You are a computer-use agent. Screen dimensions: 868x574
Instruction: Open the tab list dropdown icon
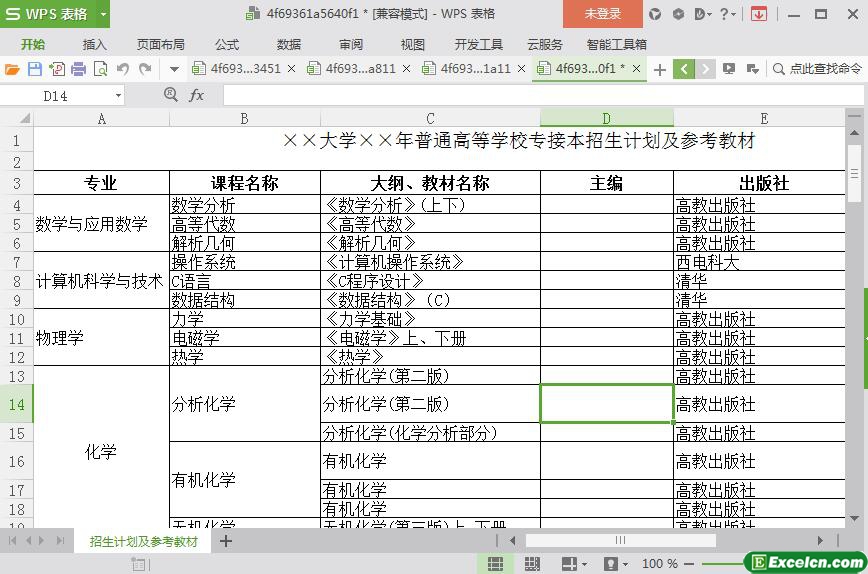[x=752, y=69]
